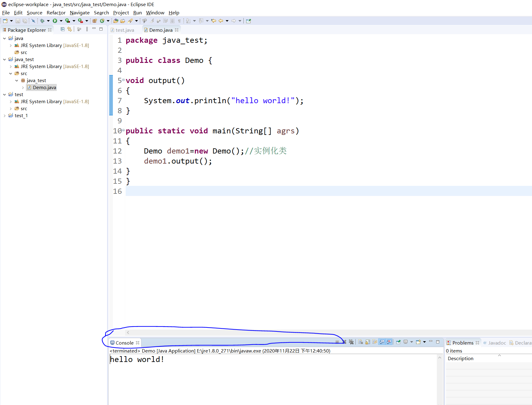Toggle show console on standard error change
The image size is (532, 405).
tap(389, 342)
